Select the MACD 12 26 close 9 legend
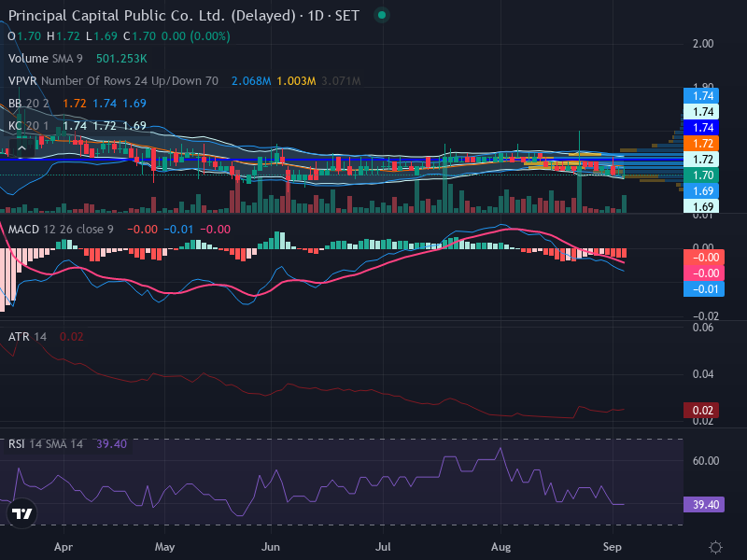This screenshot has width=747, height=560. pyautogui.click(x=61, y=229)
